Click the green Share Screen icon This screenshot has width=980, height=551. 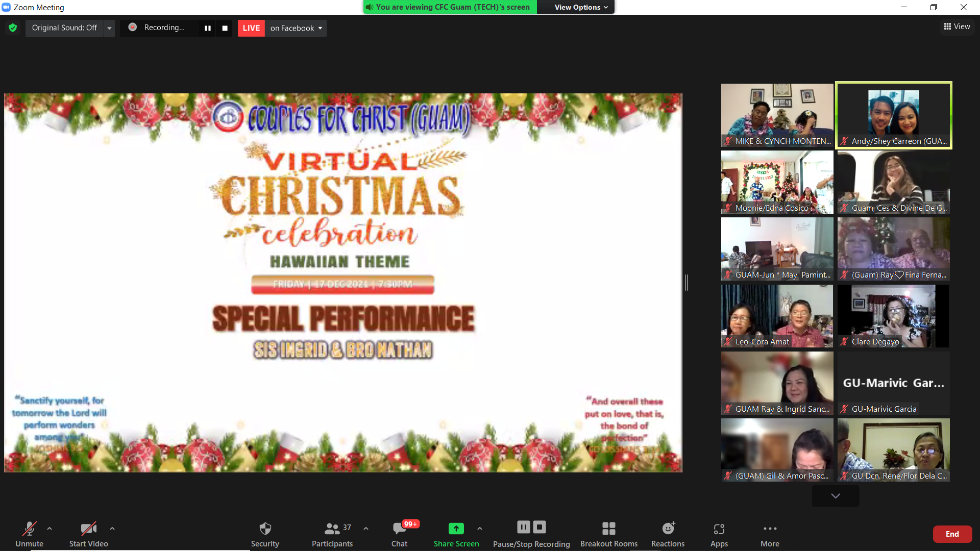456,529
